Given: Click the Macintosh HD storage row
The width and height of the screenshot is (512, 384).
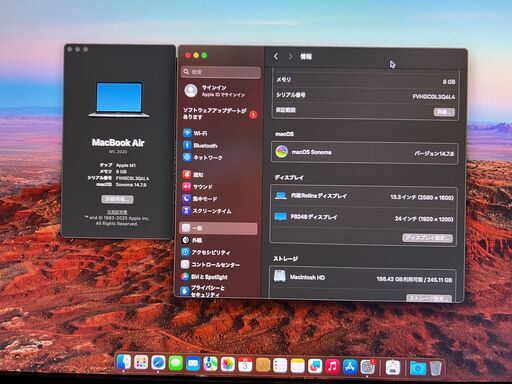Looking at the screenshot, I should 363,278.
